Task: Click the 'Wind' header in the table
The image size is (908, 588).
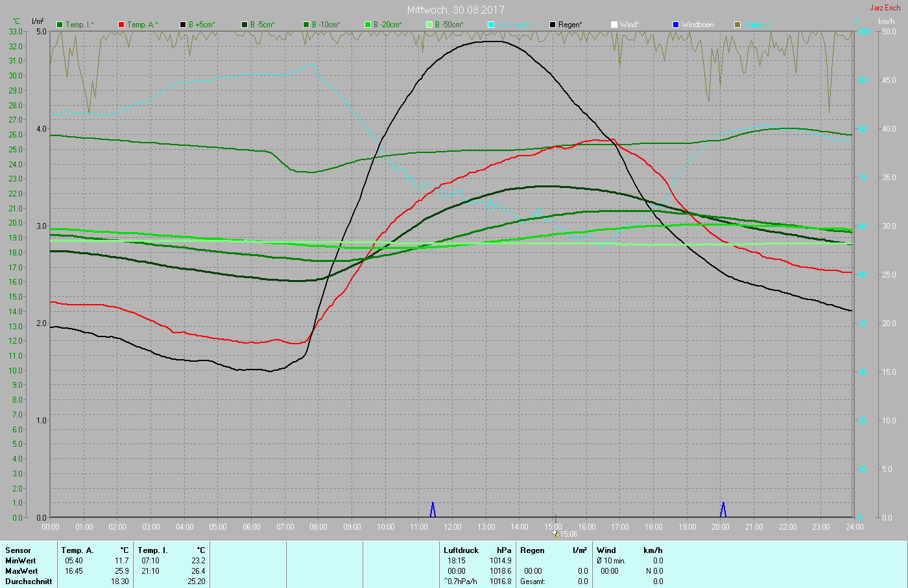Action: [606, 550]
